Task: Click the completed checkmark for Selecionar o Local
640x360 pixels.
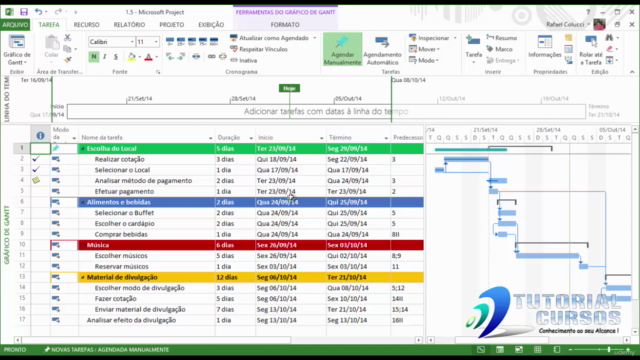Action: point(36,169)
